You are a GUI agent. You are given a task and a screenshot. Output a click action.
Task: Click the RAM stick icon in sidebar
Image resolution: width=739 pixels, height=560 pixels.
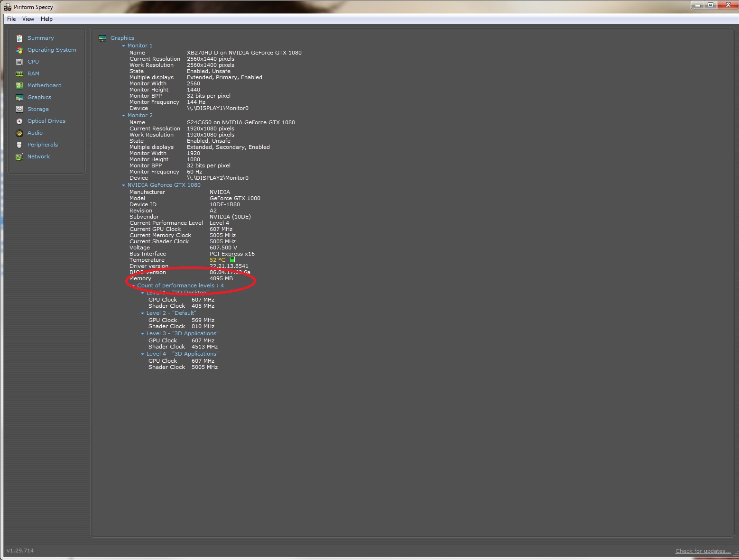[19, 73]
